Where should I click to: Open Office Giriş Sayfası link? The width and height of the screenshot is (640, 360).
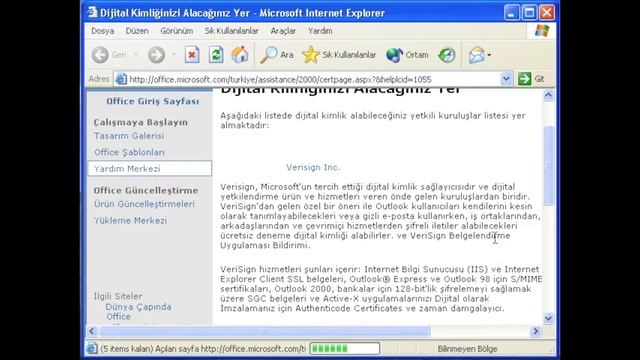[153, 101]
